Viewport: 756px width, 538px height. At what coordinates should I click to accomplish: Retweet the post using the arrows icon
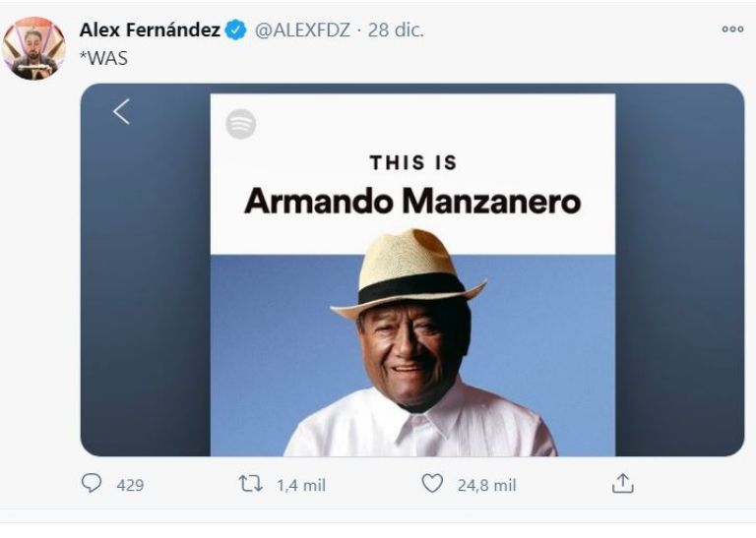[x=250, y=484]
